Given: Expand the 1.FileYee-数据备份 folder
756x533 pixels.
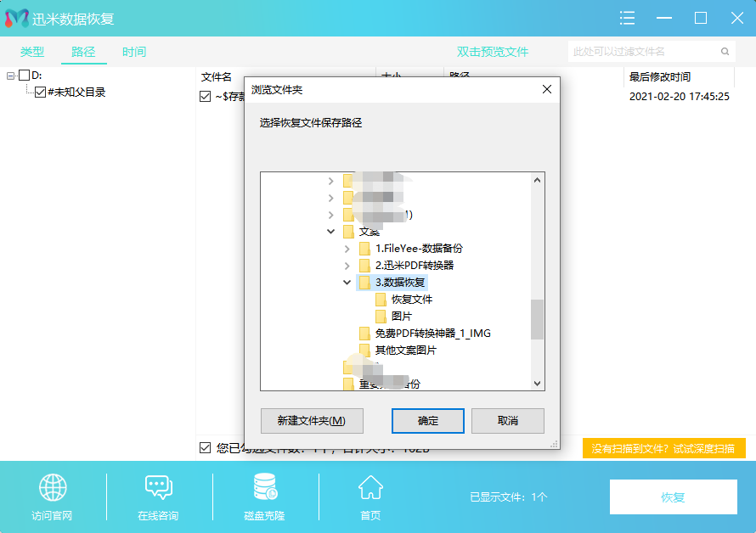Looking at the screenshot, I should point(347,248).
